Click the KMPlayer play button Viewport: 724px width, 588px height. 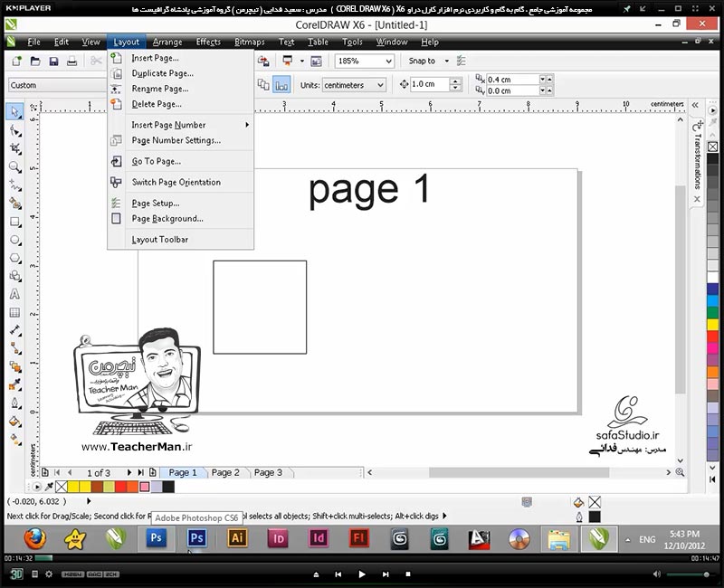361,574
